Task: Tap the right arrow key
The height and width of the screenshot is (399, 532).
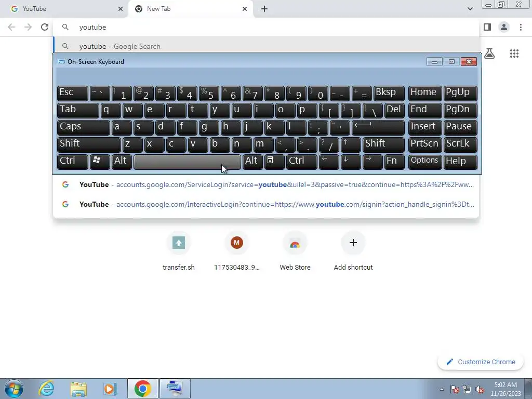Action: [x=372, y=162]
